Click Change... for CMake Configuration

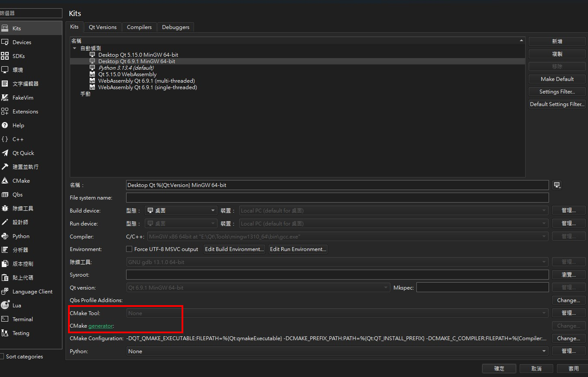[569, 338]
